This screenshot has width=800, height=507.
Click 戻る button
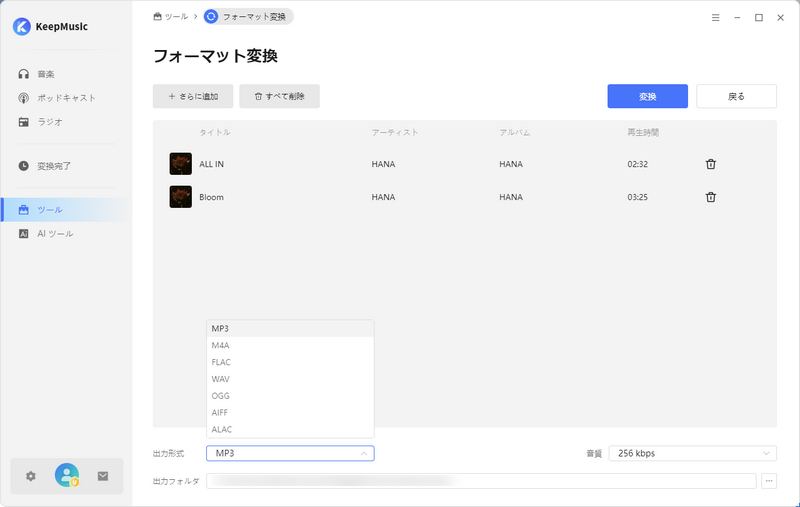pos(736,96)
